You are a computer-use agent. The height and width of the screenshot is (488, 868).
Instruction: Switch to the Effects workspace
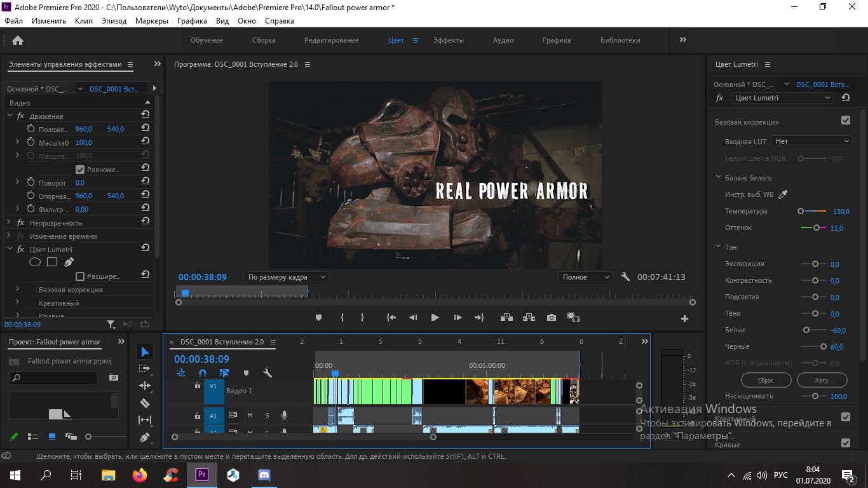[449, 40]
